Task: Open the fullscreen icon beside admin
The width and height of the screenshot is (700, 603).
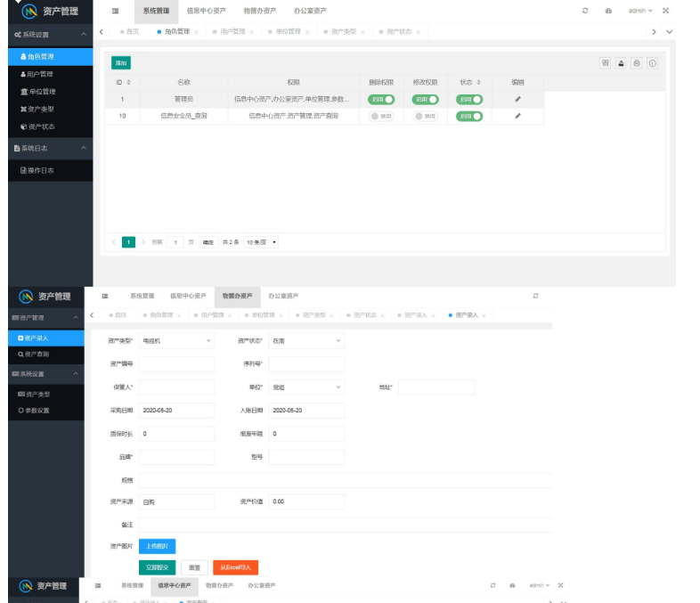Action: point(665,11)
